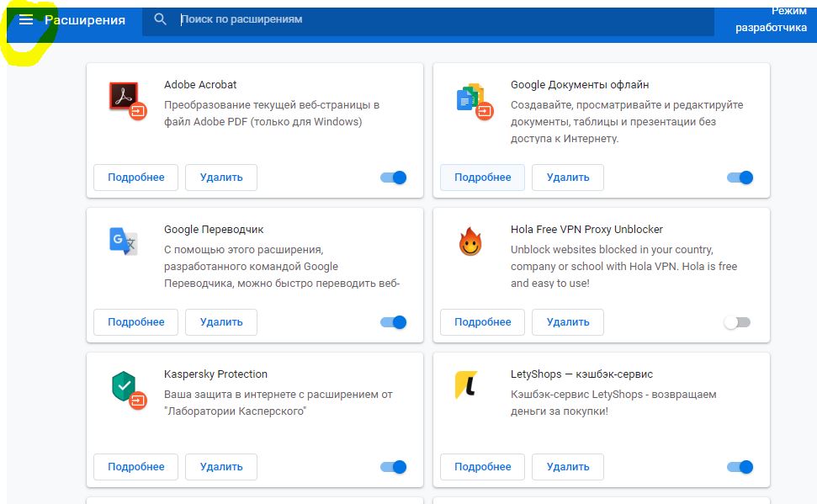Open the hamburger main menu
This screenshot has height=504, width=817.
click(25, 20)
